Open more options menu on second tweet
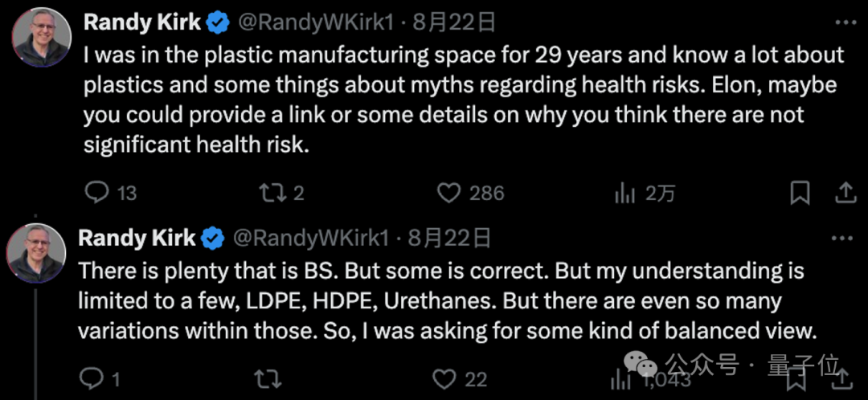This screenshot has height=400, width=868. tap(843, 238)
